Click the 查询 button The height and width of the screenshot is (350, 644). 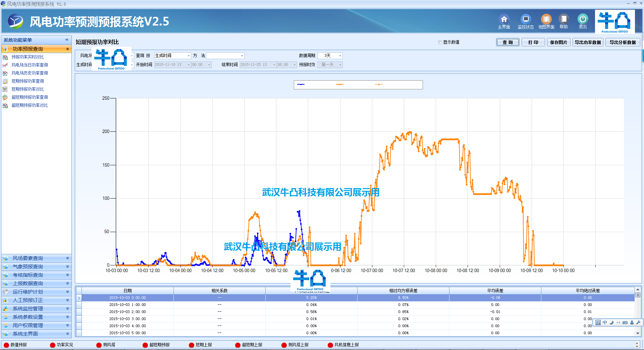[x=507, y=42]
